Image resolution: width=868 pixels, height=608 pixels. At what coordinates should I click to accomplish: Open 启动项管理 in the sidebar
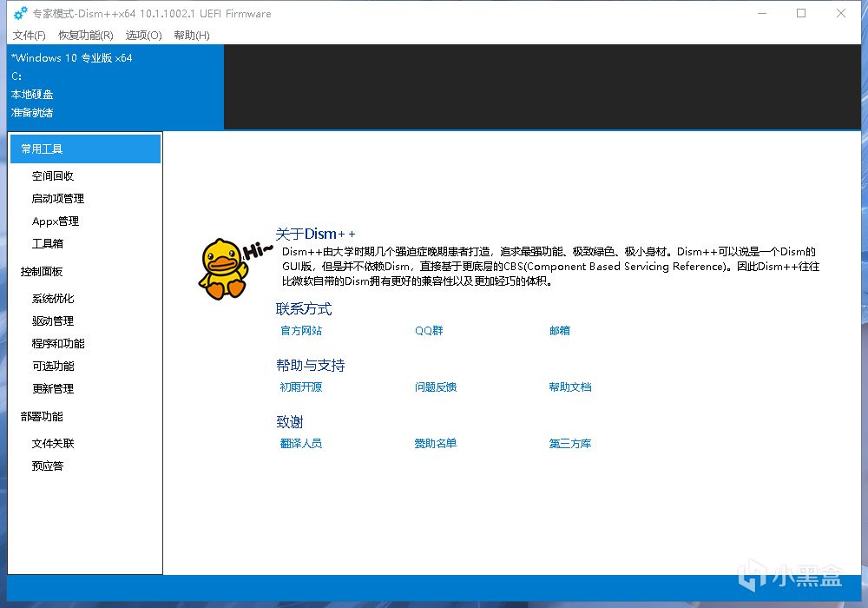point(58,199)
